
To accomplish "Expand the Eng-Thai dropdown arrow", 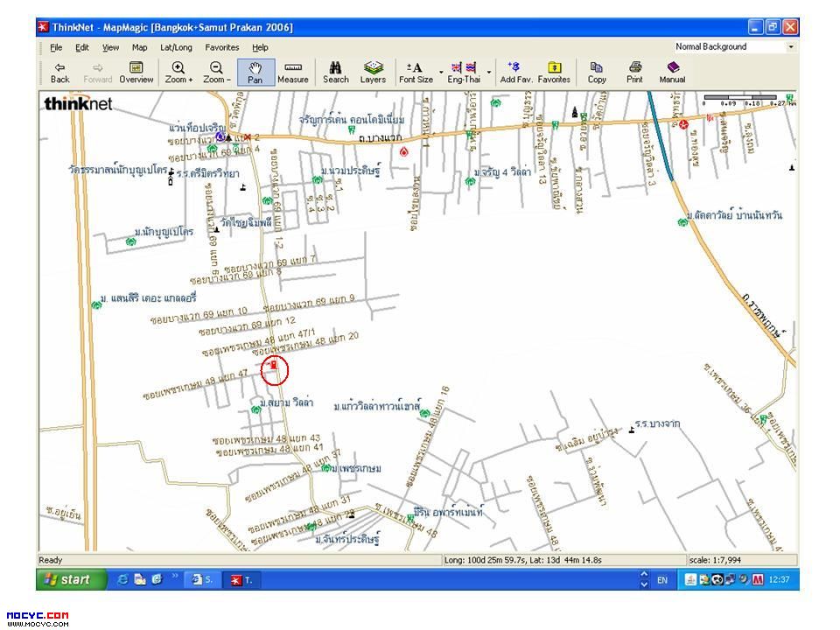I will point(489,73).
